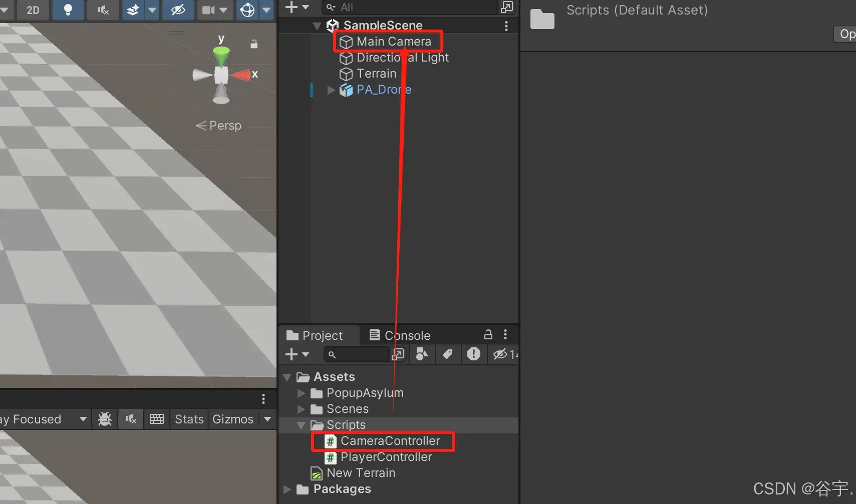The image size is (856, 504).
Task: Expand the Packages folder arrow
Action: [x=288, y=489]
